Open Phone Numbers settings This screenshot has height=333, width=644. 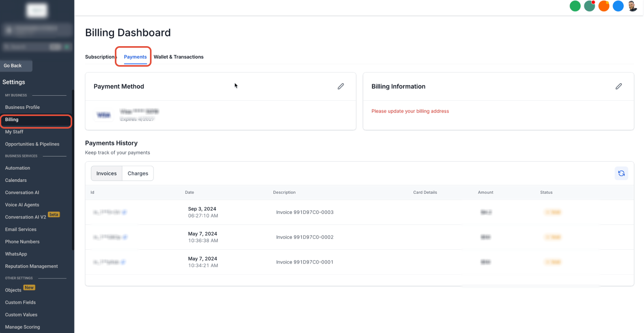coord(22,241)
